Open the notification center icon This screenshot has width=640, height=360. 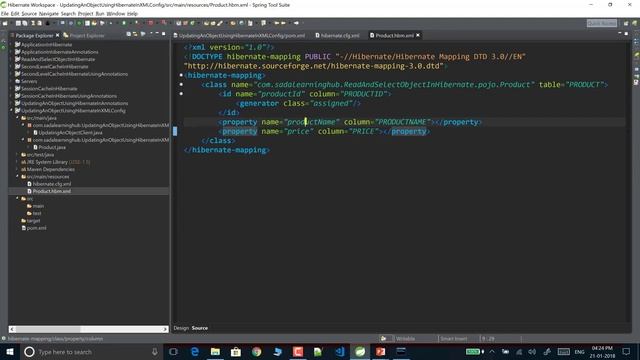626,352
